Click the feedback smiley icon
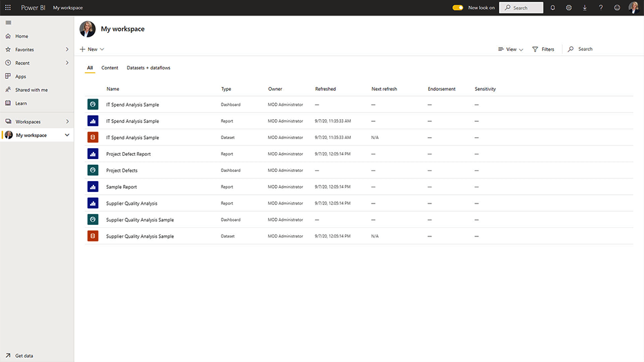 click(617, 7)
